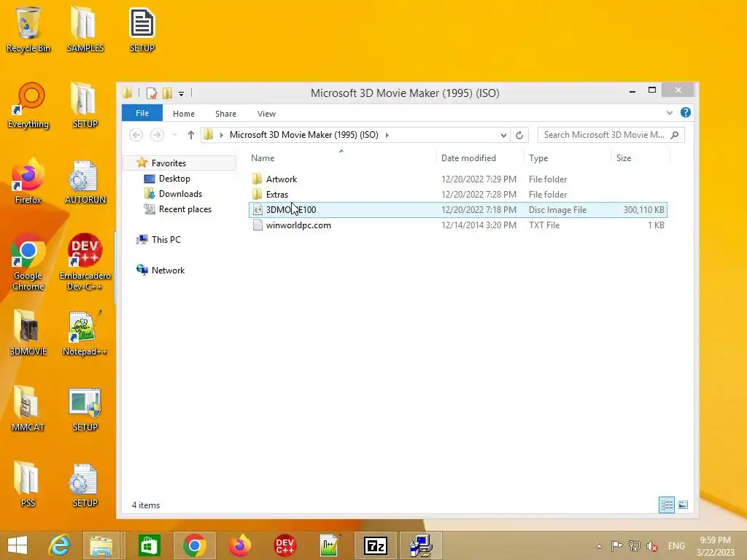747x560 pixels.
Task: Click the Forward navigation arrow
Action: pos(157,135)
